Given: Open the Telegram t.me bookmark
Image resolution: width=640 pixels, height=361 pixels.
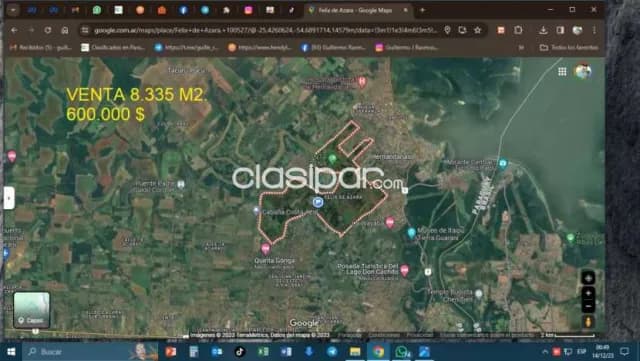Looking at the screenshot, I should tap(187, 47).
